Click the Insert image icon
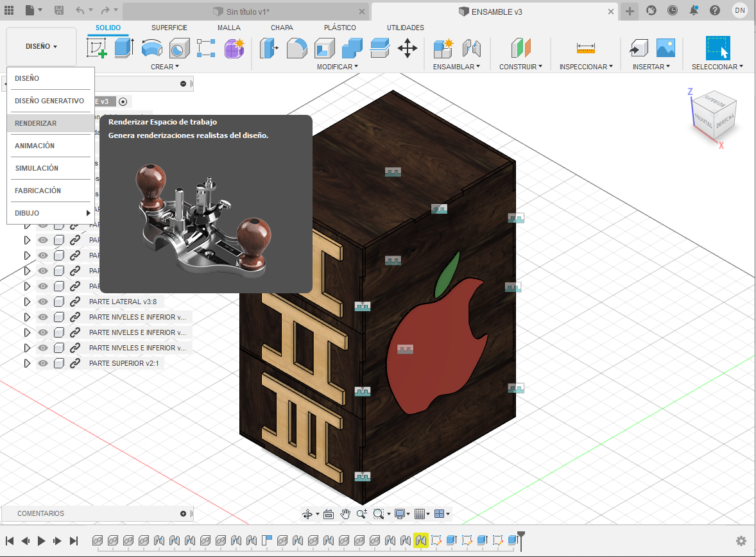 (666, 48)
